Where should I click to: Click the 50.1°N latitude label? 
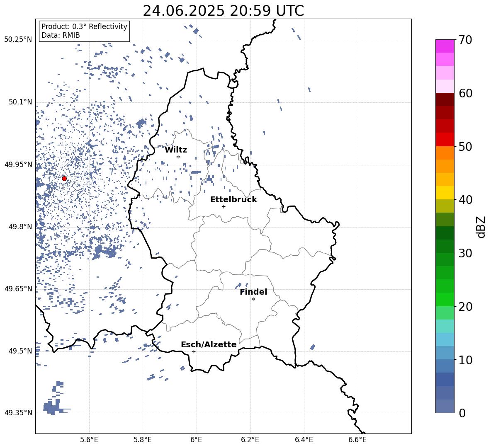(20, 102)
